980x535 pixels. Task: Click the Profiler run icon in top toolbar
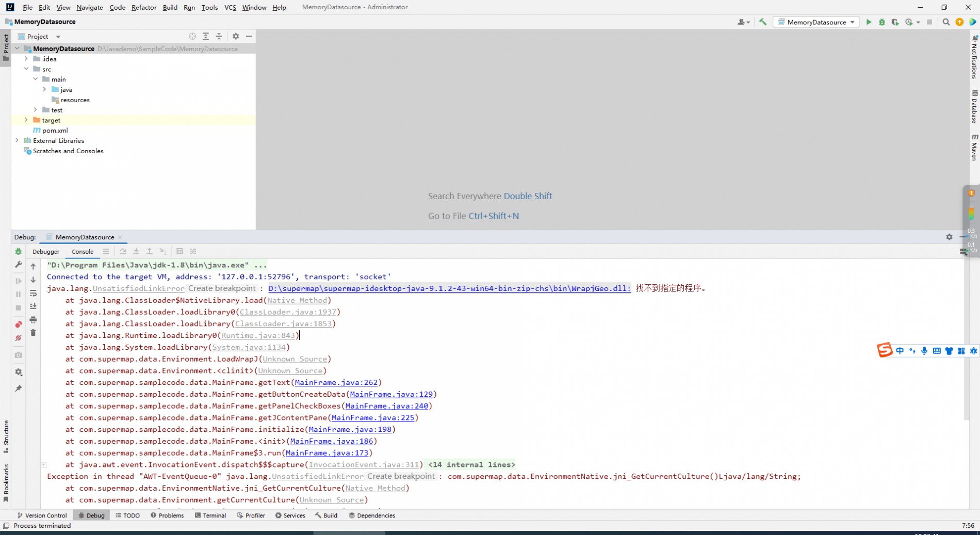pyautogui.click(x=909, y=22)
